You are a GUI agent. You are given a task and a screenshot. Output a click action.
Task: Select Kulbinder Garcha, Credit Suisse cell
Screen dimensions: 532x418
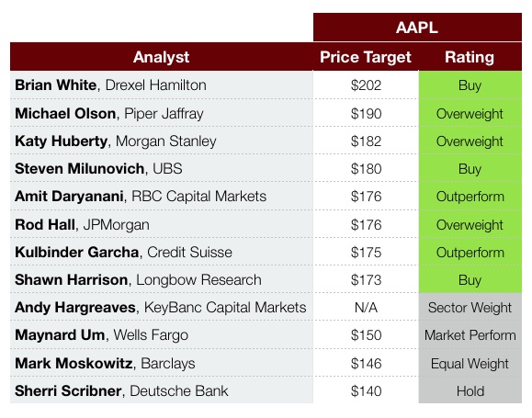coord(162,252)
